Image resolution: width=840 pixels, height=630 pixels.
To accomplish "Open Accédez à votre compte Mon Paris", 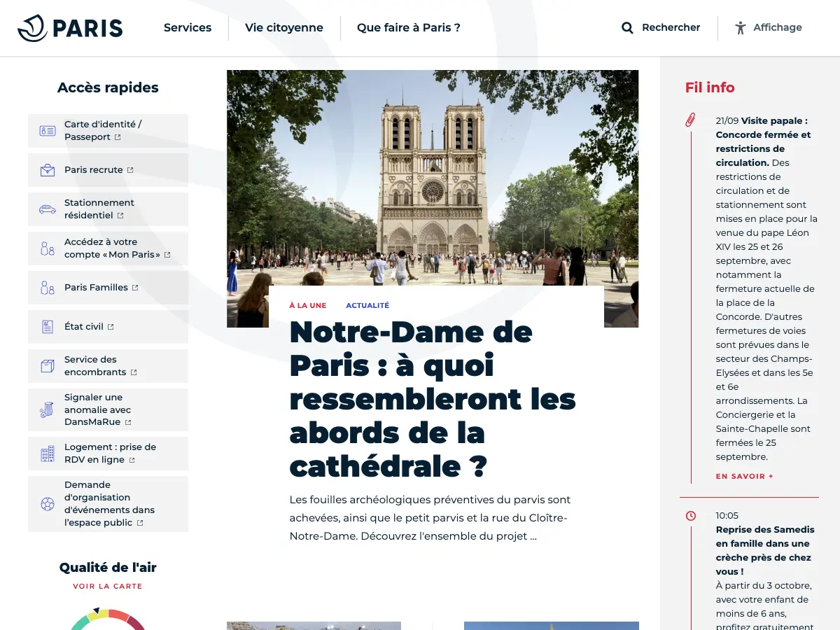I will 108,248.
